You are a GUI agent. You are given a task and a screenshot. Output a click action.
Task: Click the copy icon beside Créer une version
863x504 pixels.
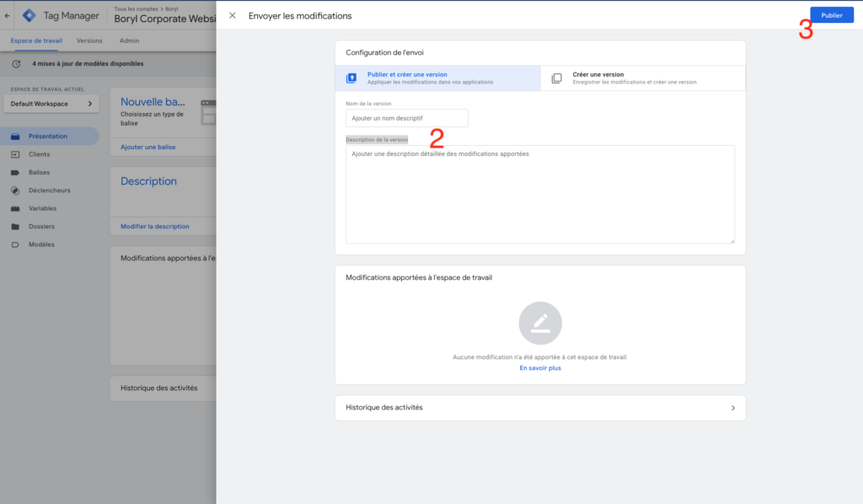pyautogui.click(x=556, y=78)
